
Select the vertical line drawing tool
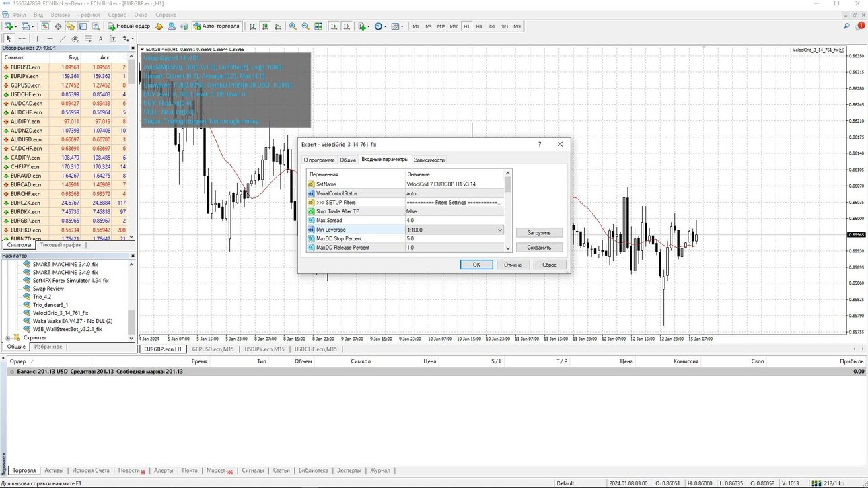(37, 38)
